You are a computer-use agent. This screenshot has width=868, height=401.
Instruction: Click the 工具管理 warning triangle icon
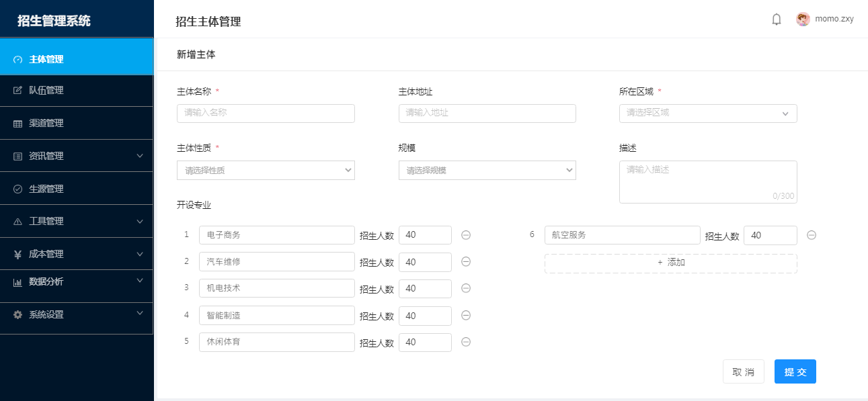18,221
